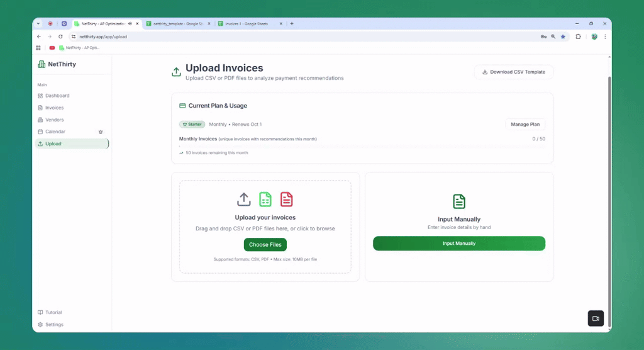Click the NetThirty logo icon

click(42, 64)
